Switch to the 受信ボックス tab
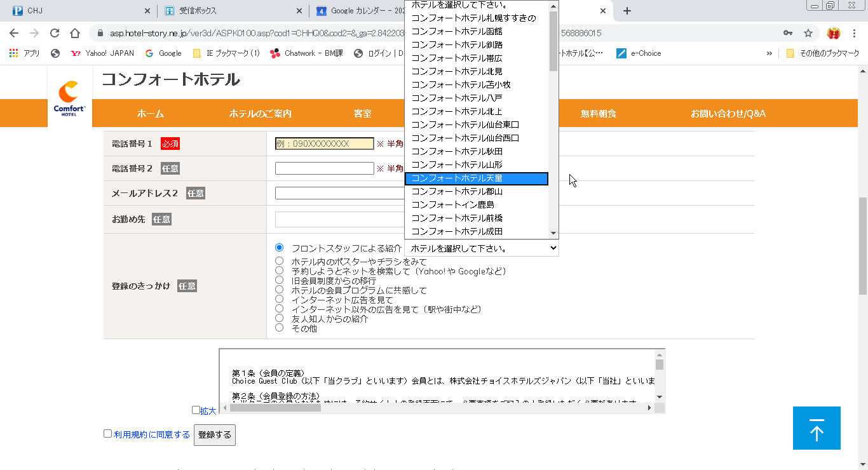Viewport: 868px width, 470px height. 232,11
